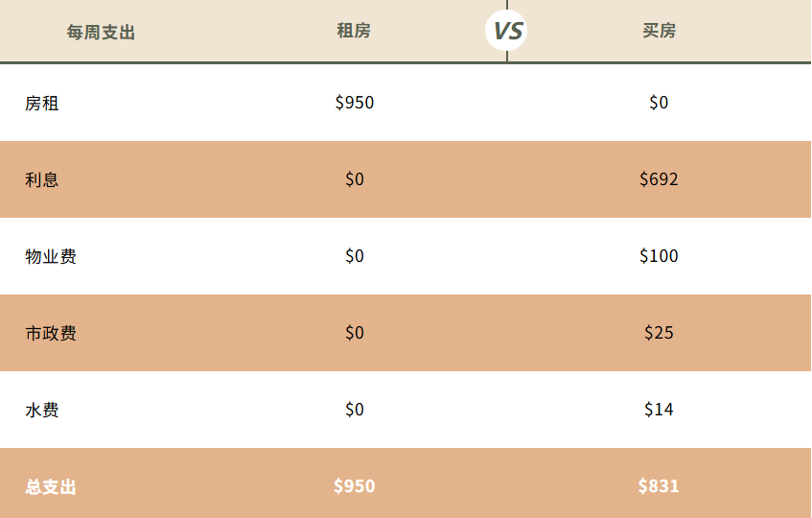This screenshot has width=812, height=518.
Task: Click the VS circle badge
Action: (x=506, y=31)
